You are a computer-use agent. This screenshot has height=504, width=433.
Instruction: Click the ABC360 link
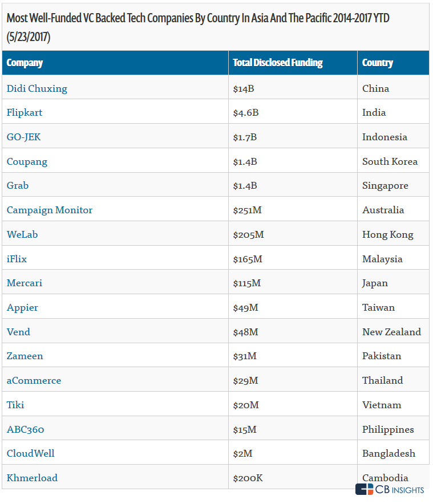coord(26,429)
